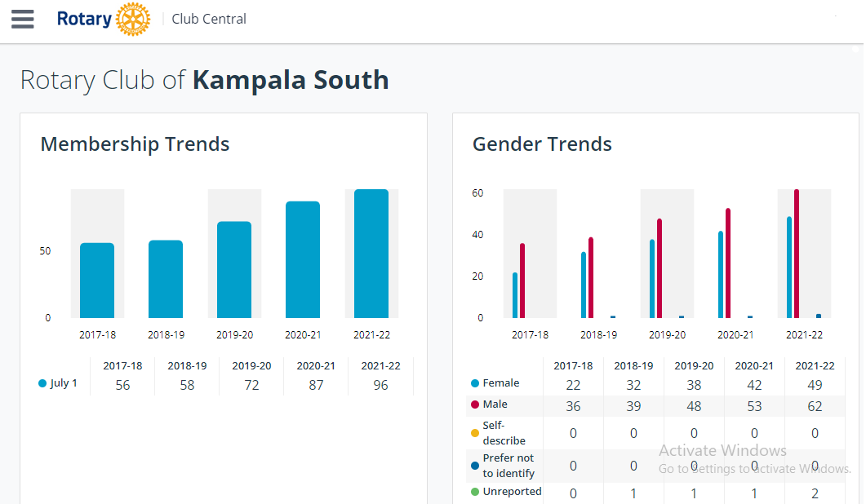
Task: Click Female value 32 for 2018-19
Action: click(x=633, y=385)
